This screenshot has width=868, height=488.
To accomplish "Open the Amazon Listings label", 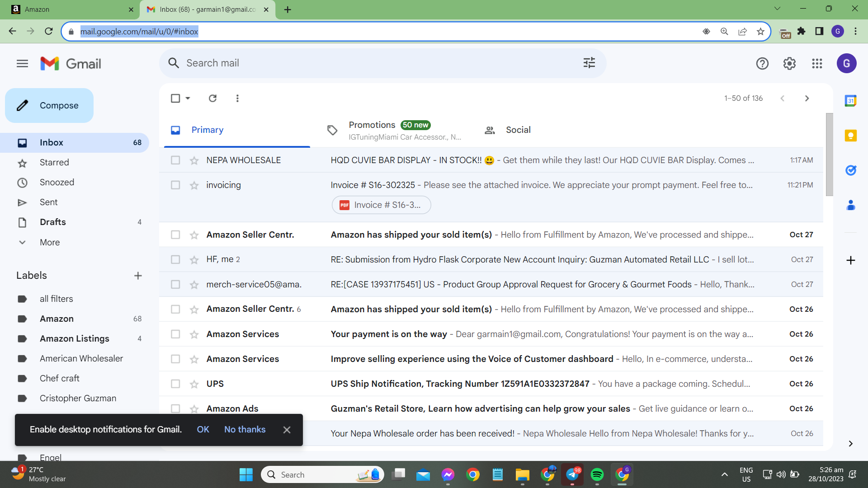I will point(74,339).
